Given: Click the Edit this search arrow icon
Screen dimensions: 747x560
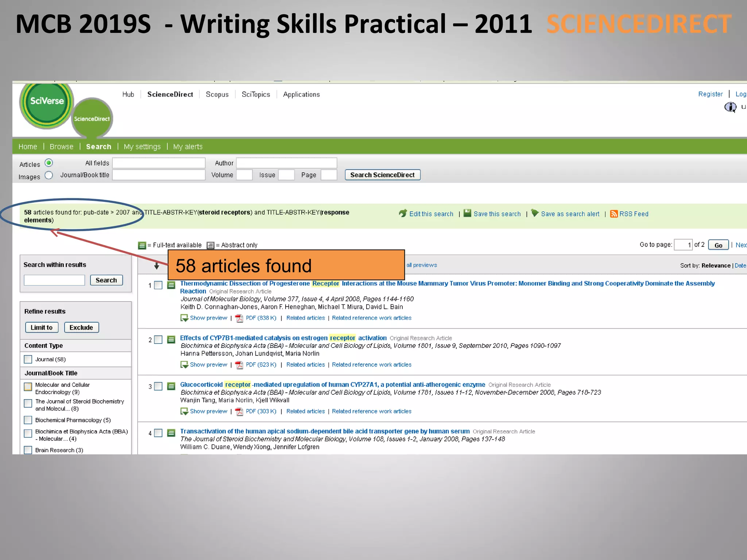Looking at the screenshot, I should point(403,213).
